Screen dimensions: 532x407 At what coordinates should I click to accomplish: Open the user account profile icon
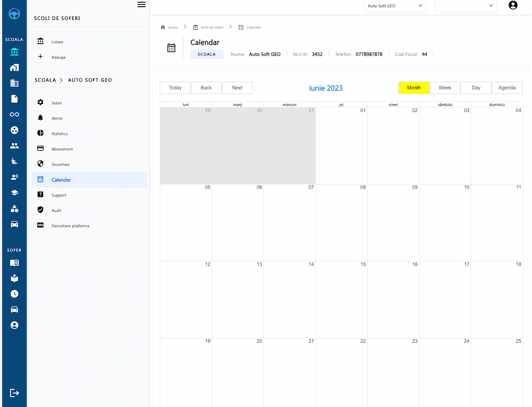click(513, 5)
